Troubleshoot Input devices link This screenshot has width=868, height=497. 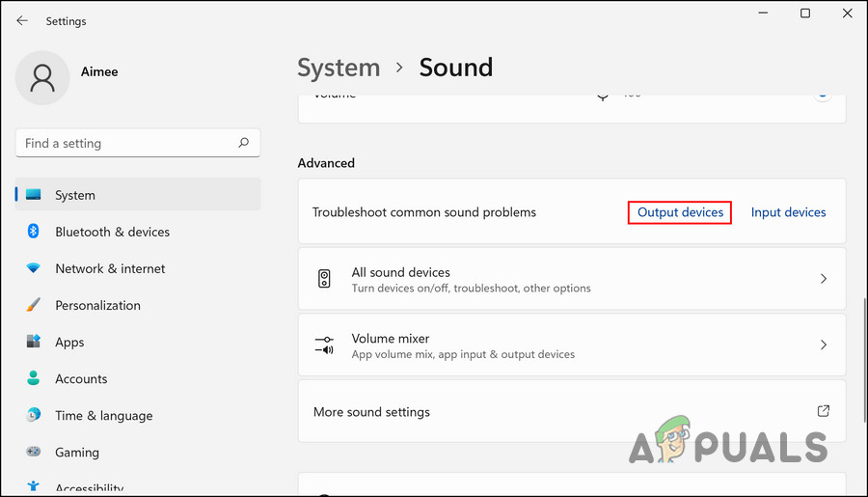pos(788,212)
